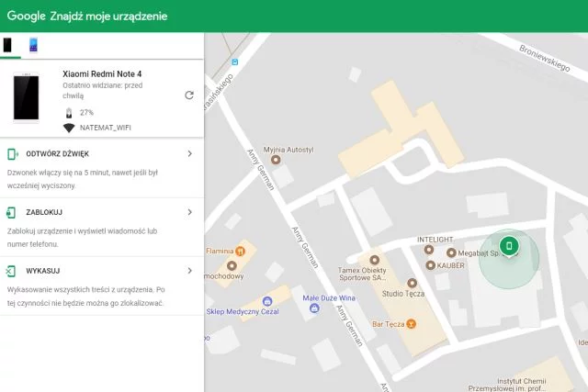Click the lock device icon
Image resolution: width=588 pixels, height=392 pixels.
click(x=11, y=212)
